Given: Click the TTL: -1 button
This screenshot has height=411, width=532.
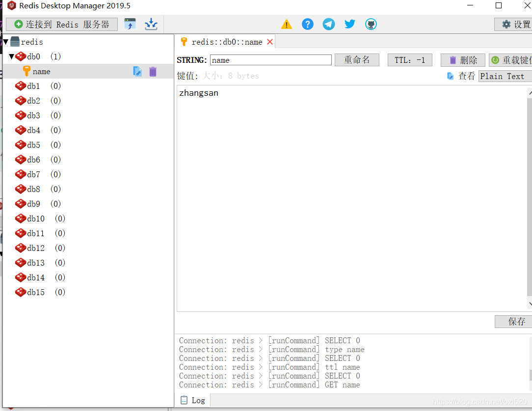Looking at the screenshot, I should pos(410,60).
